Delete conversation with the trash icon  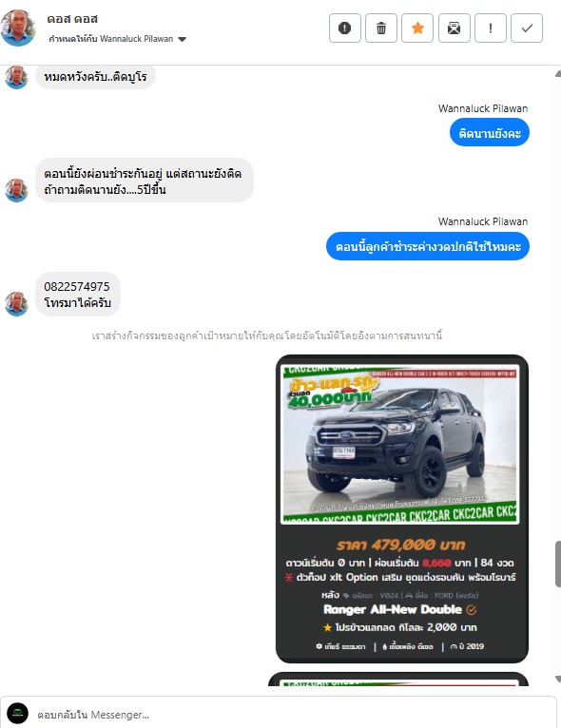coord(380,29)
